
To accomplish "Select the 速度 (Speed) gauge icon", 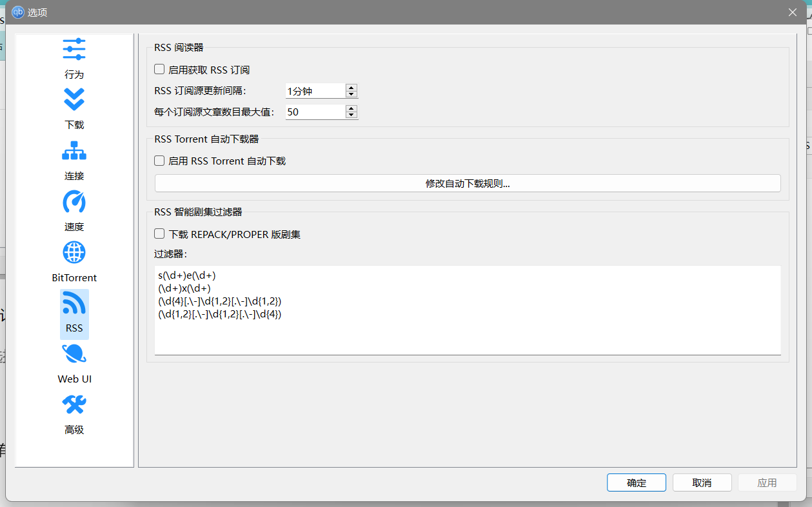I will pos(74,202).
